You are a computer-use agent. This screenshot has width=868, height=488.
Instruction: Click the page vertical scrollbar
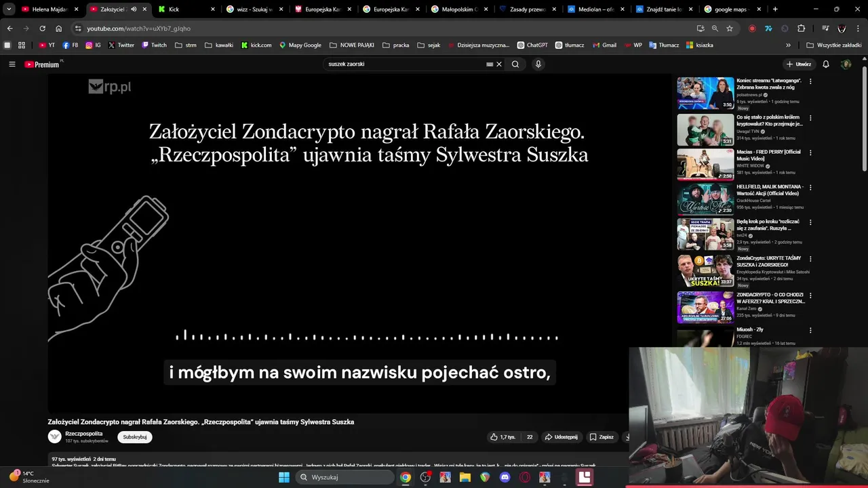point(864,119)
